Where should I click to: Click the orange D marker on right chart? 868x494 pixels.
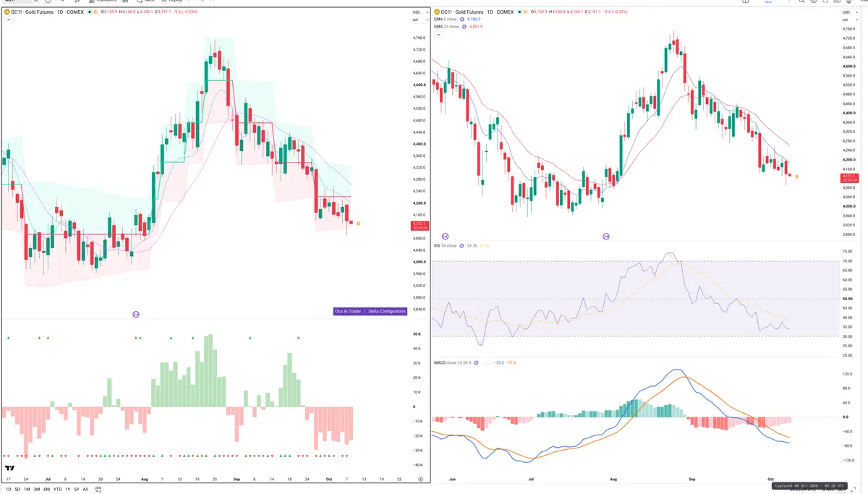(x=796, y=176)
